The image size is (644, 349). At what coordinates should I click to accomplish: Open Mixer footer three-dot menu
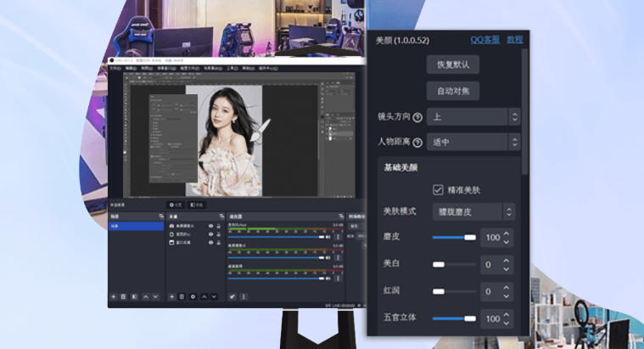244,296
